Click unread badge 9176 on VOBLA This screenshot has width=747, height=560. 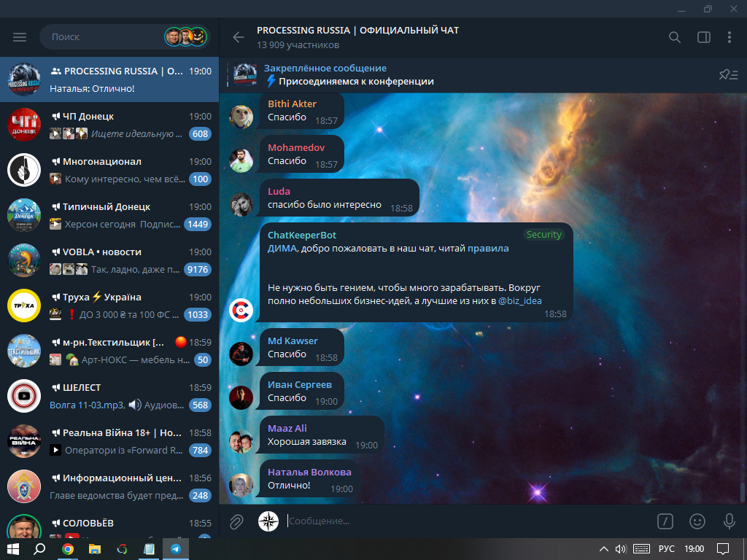point(198,270)
